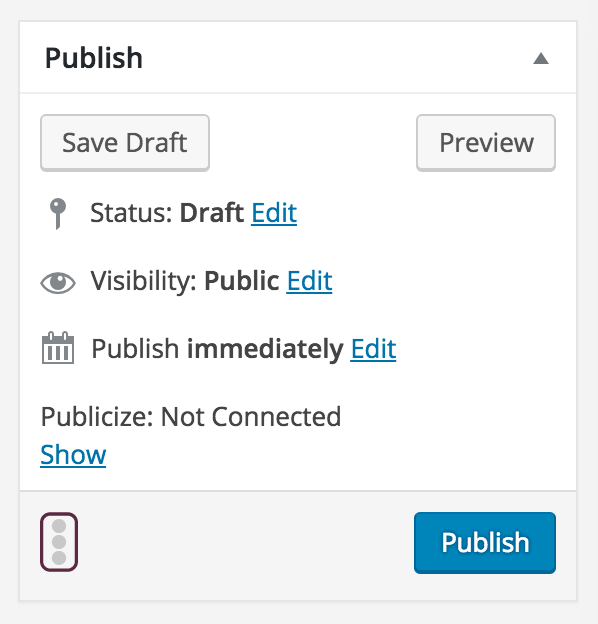This screenshot has height=624, width=598.
Task: Click the calendar icon beside Publish immediately
Action: click(x=58, y=348)
